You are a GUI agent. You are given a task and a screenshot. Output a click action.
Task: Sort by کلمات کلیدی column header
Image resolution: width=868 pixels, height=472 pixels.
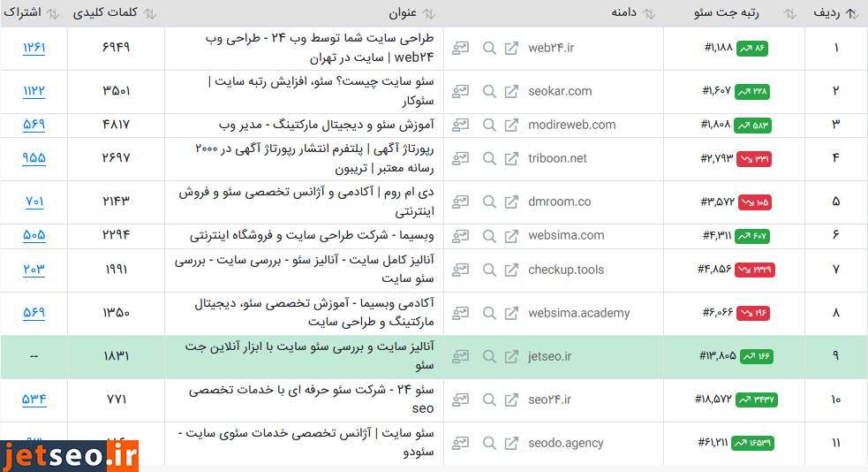coord(113,13)
